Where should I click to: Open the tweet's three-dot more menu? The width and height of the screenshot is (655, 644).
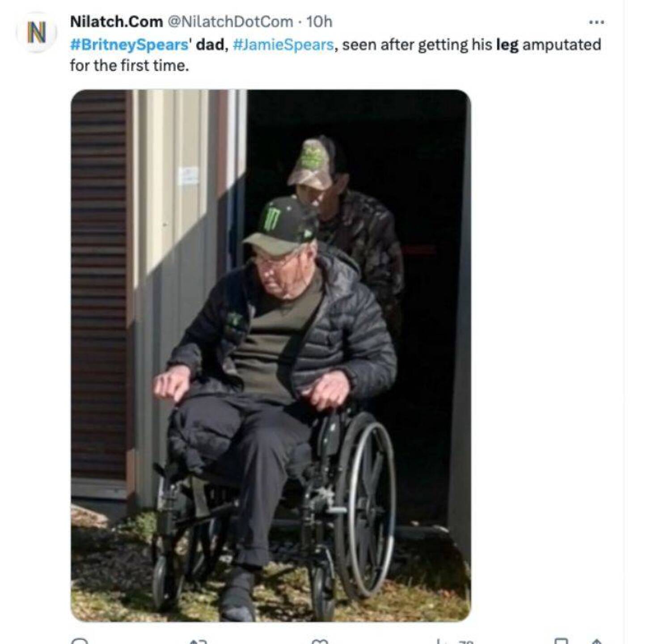596,22
